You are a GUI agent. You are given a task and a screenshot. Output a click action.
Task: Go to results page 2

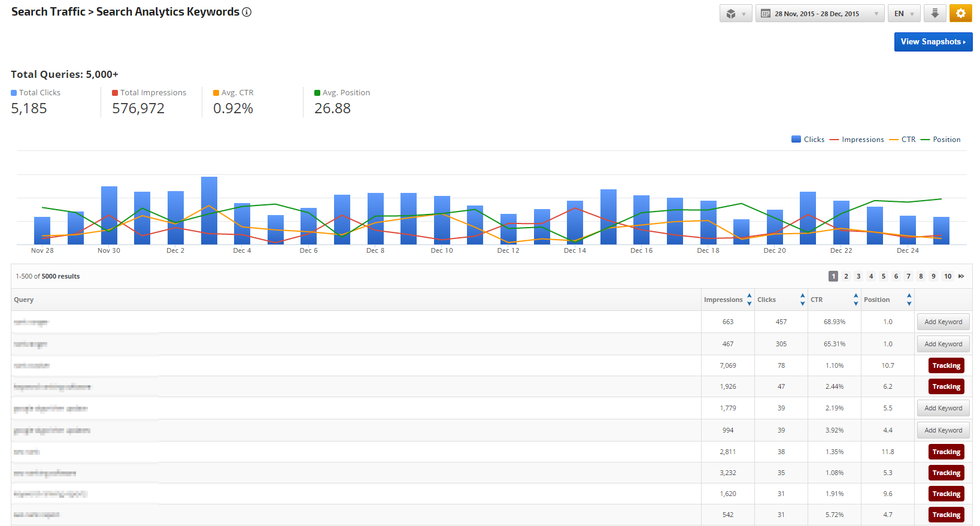coord(846,276)
